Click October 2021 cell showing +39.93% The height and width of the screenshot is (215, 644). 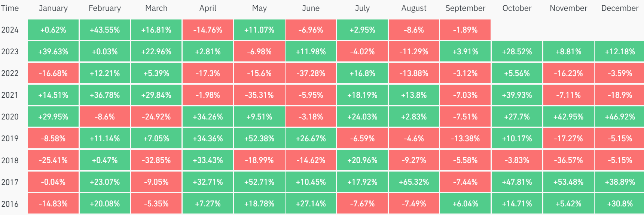click(517, 95)
